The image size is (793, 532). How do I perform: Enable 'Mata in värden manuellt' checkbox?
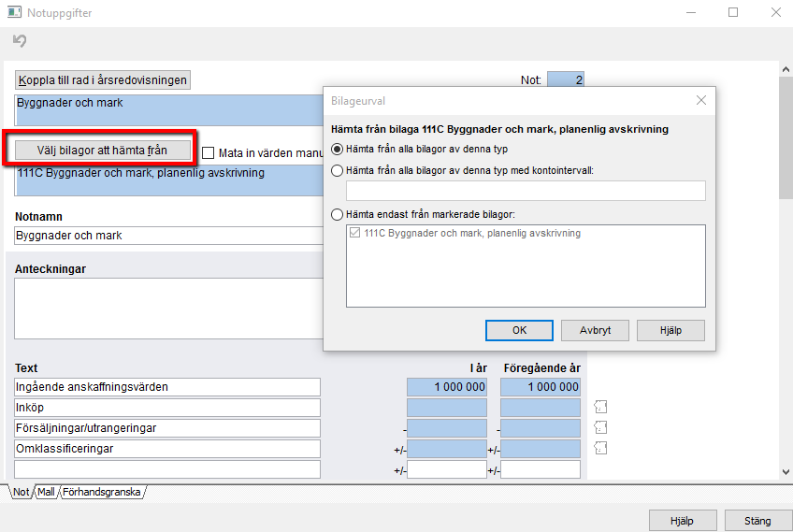click(208, 152)
